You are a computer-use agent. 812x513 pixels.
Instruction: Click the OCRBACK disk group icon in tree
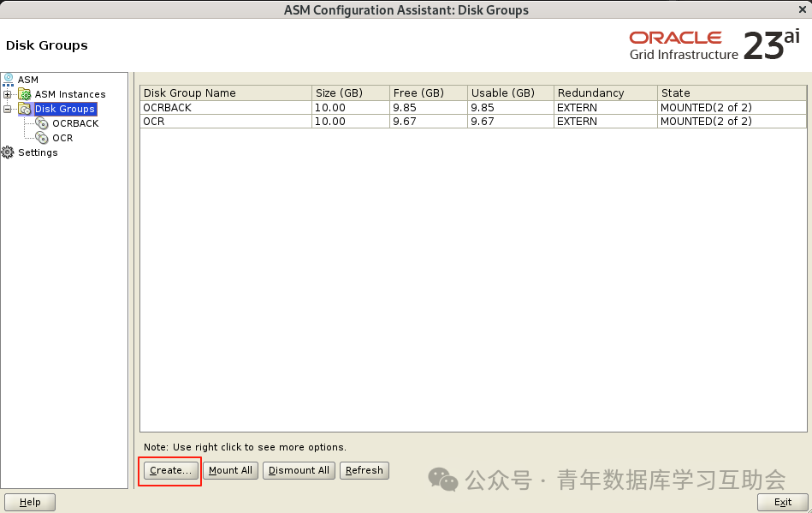tap(42, 123)
